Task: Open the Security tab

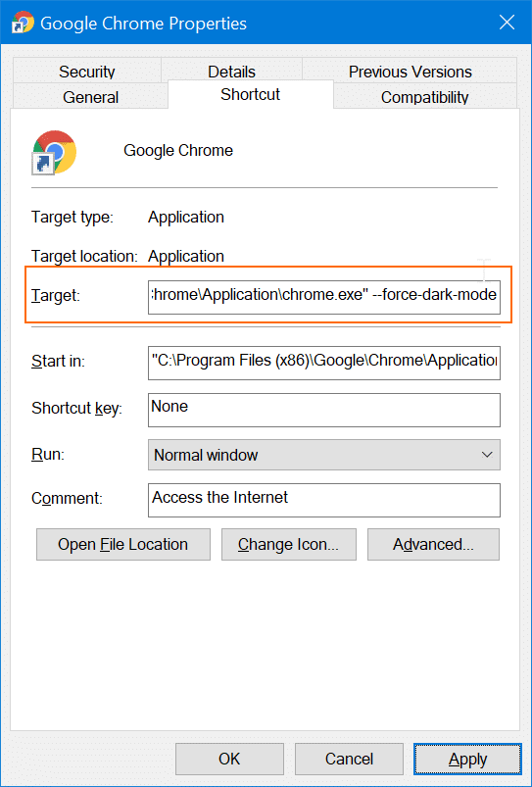Action: coord(87,71)
